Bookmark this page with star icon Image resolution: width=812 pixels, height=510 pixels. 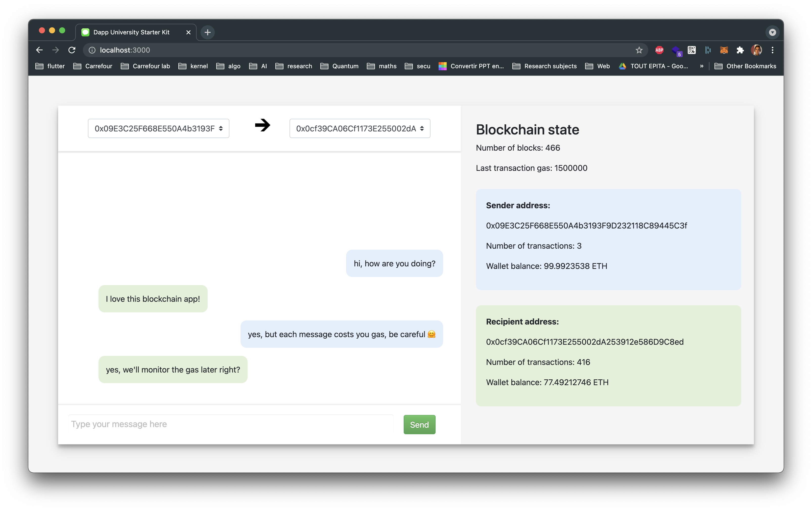(x=639, y=50)
